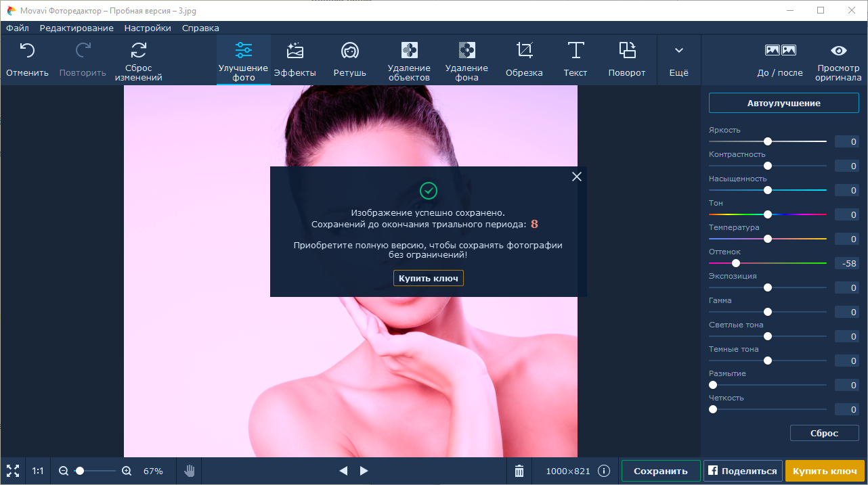Click the fullscreen arrows icon
This screenshot has width=868, height=485.
tap(12, 471)
